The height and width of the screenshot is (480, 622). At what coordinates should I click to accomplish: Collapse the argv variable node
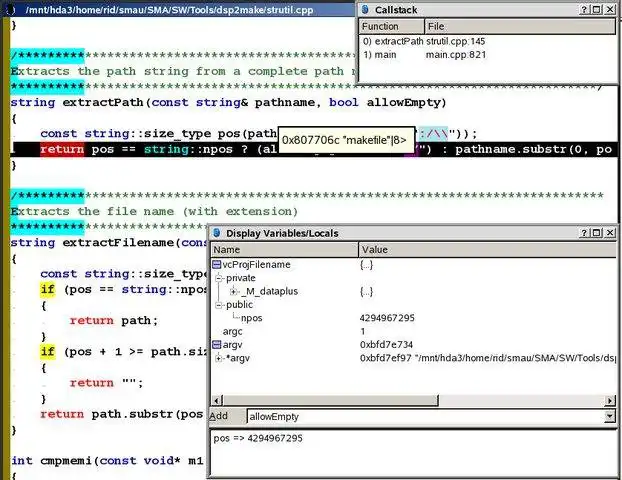(217, 345)
